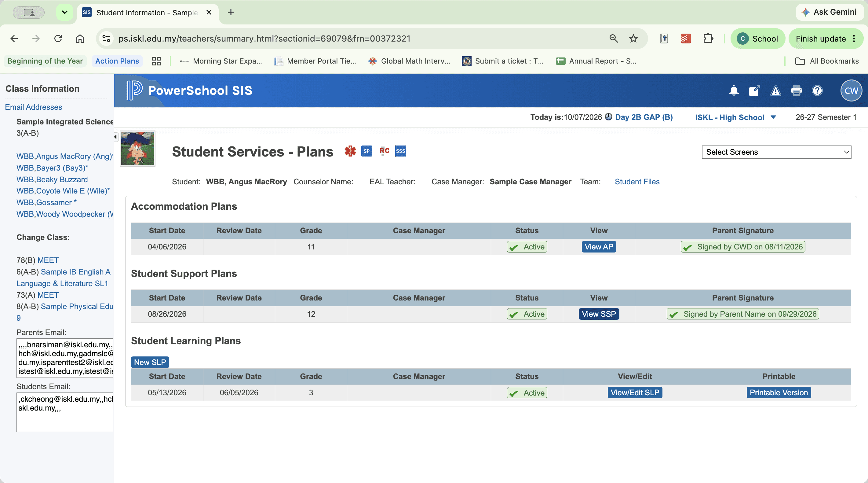Open the School Chrome profile button
The width and height of the screenshot is (868, 483).
coord(757,39)
